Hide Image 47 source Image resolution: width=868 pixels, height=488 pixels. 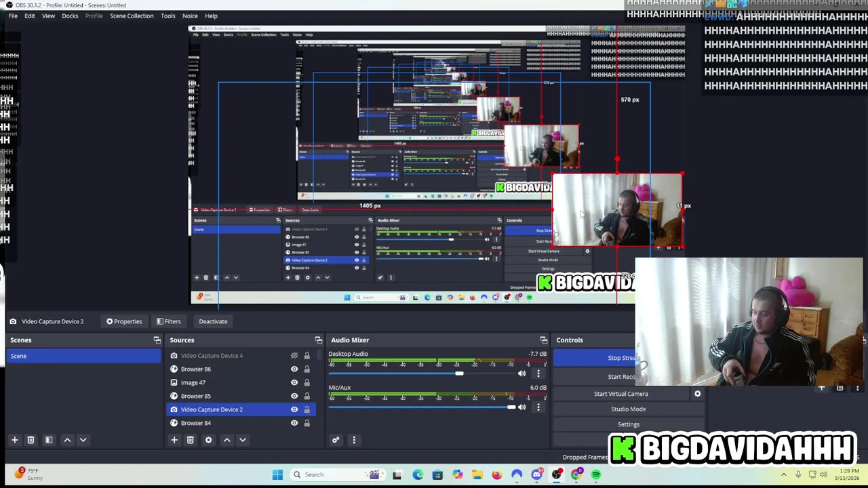(x=294, y=383)
